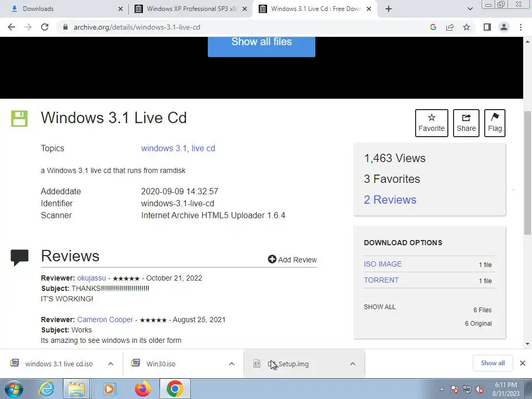Click the scrollbar up arrow
The image size is (532, 399).
[527, 42]
